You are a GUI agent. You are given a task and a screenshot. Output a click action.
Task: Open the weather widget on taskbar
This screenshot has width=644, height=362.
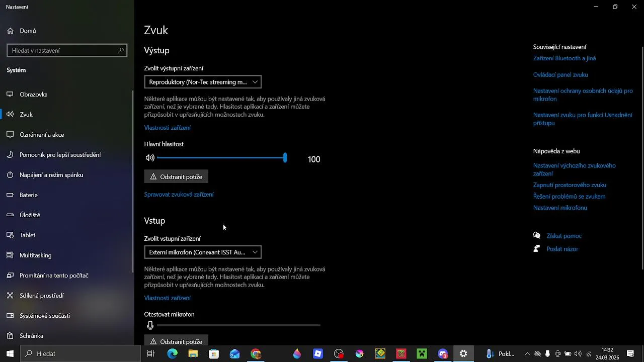pos(501,354)
